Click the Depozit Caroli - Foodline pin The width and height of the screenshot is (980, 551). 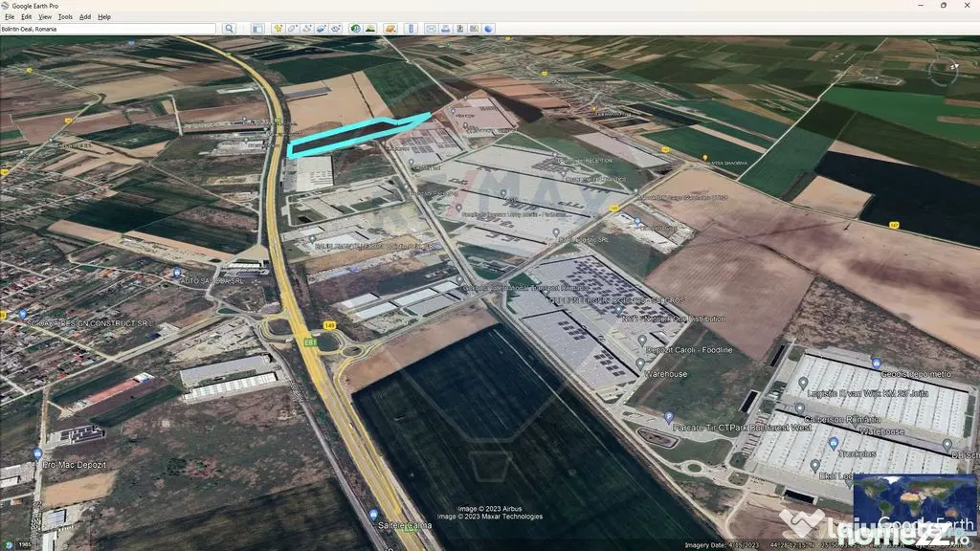point(642,340)
